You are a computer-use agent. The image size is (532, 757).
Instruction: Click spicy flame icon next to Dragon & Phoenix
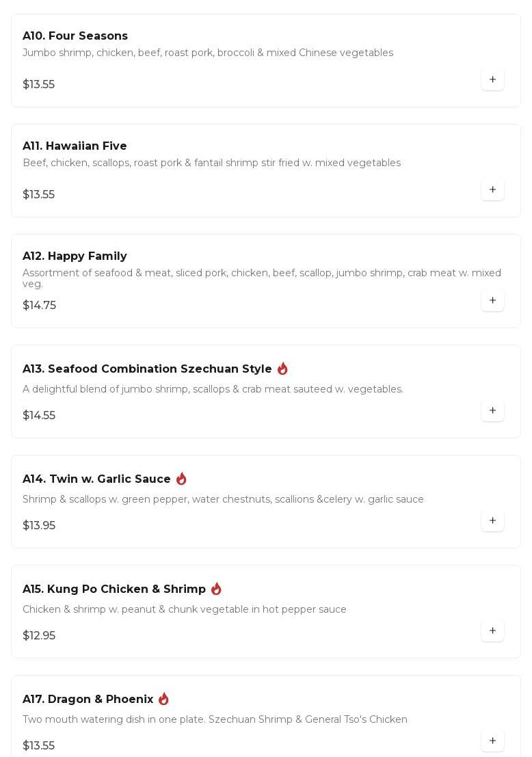163,699
